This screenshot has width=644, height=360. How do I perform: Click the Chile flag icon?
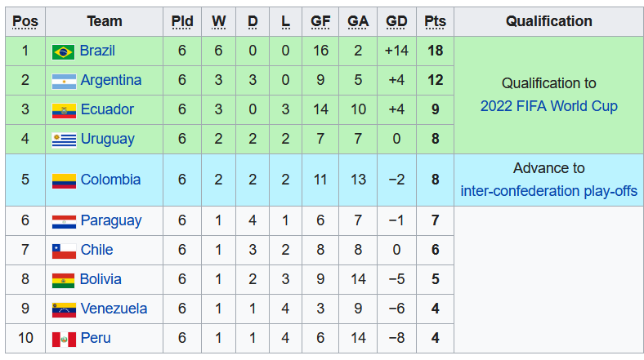[63, 251]
